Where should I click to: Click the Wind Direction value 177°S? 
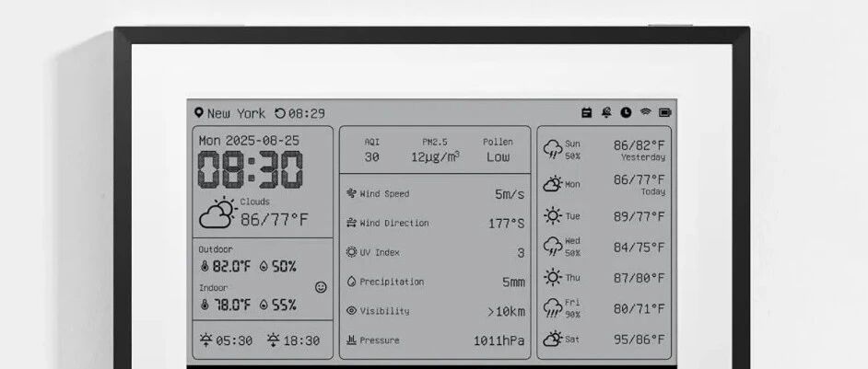[507, 224]
